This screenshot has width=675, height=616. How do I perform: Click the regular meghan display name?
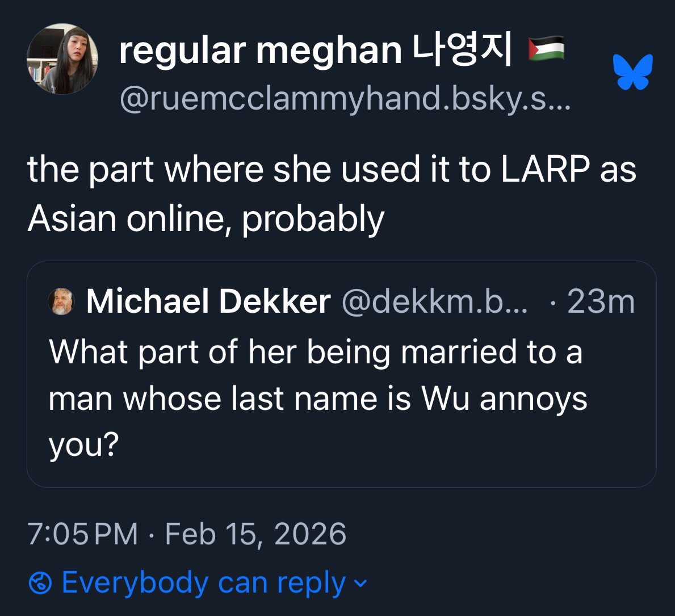tap(261, 51)
